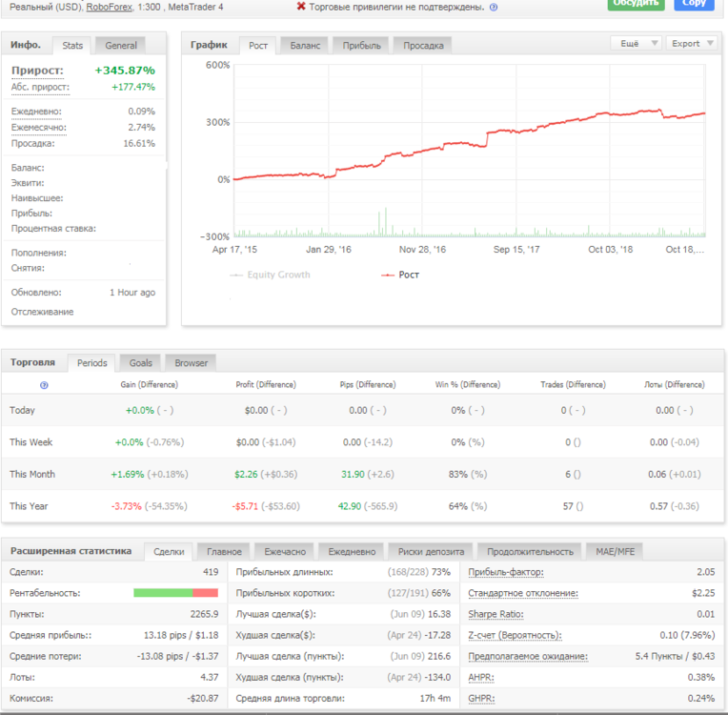
Task: Click the -3.73% This Year gain
Action: point(127,506)
